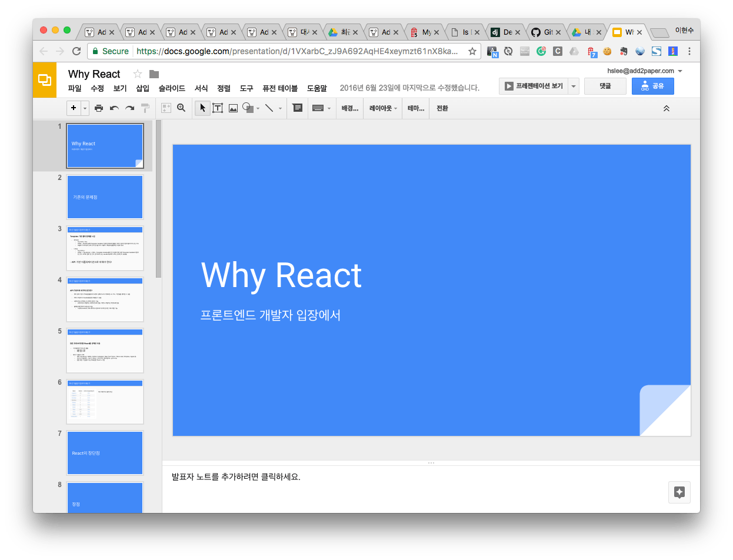Print the presentation
The image size is (733, 560).
[x=99, y=108]
